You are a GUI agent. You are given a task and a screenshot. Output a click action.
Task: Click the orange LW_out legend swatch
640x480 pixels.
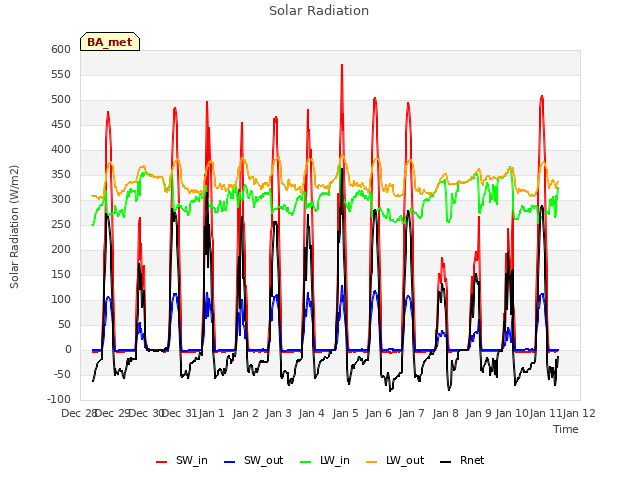click(x=372, y=462)
